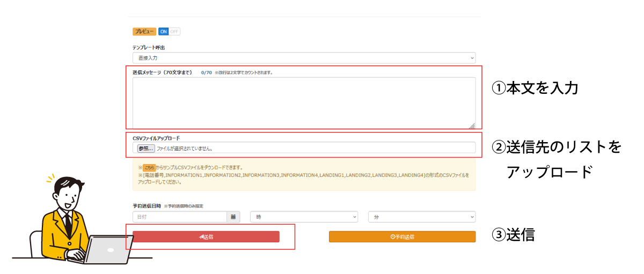Open the テンプレート呼出 dropdown
Image resolution: width=644 pixels, height=274 pixels.
pyautogui.click(x=304, y=57)
